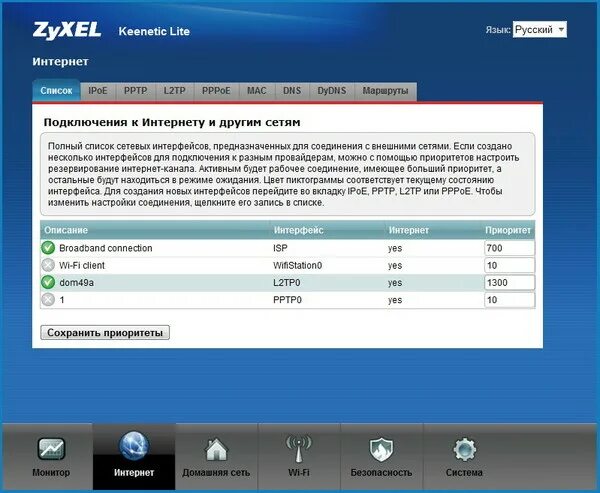
Task: Click the Система label
Action: [x=464, y=472]
